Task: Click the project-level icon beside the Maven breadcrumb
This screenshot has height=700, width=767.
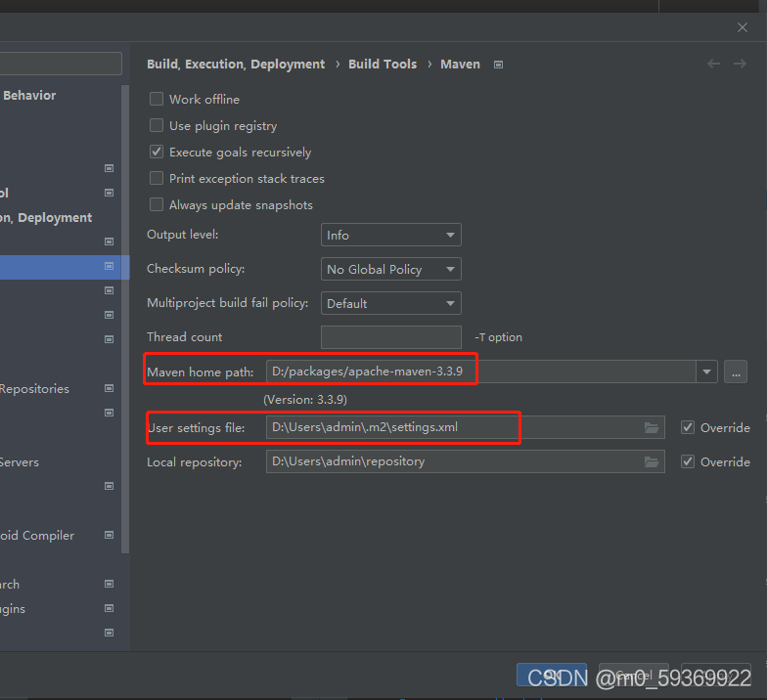Action: pos(498,65)
